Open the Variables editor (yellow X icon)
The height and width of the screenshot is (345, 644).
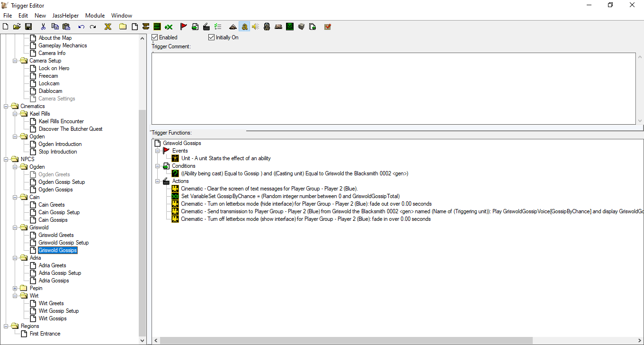point(108,27)
